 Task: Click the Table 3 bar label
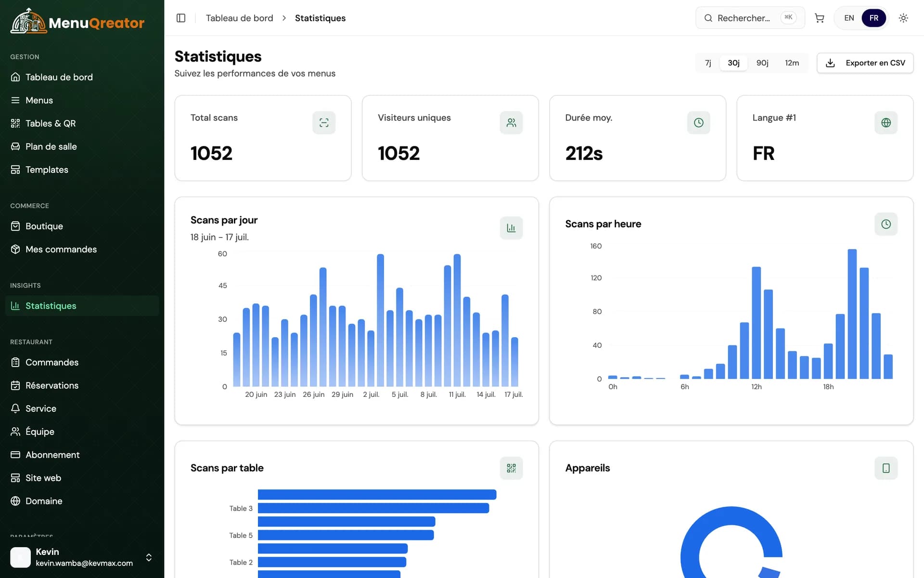click(x=241, y=509)
